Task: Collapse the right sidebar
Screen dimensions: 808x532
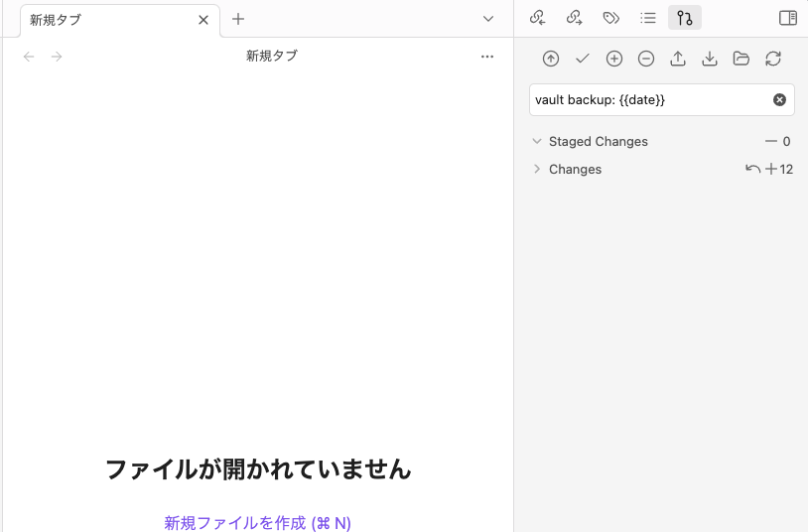Action: (788, 18)
